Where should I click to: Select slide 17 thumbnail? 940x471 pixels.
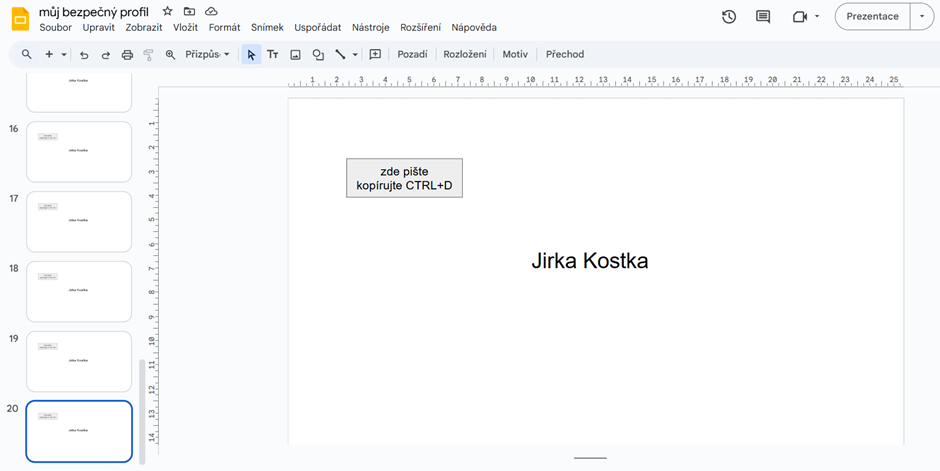pos(79,221)
